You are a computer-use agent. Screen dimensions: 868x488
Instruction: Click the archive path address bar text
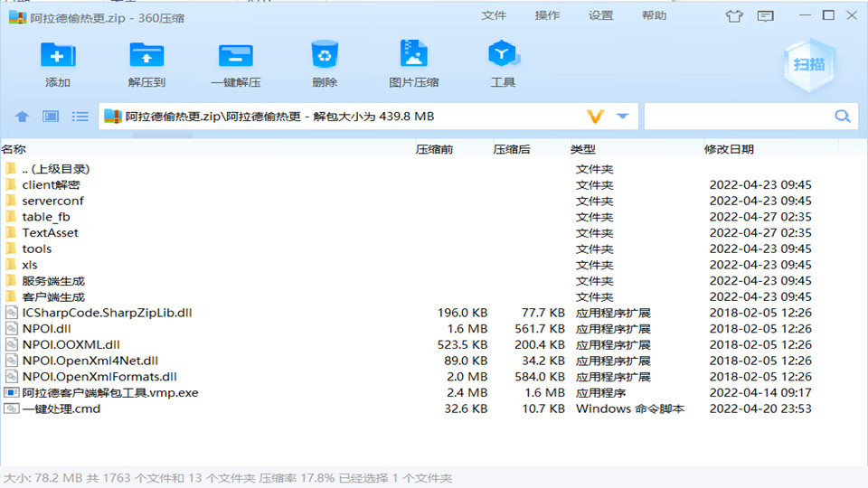tap(279, 117)
